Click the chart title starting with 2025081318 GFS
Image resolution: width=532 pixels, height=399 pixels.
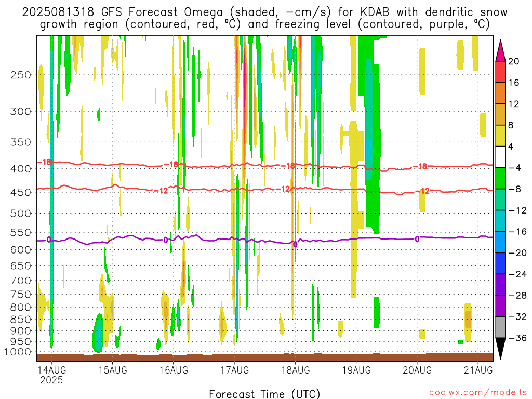(264, 18)
